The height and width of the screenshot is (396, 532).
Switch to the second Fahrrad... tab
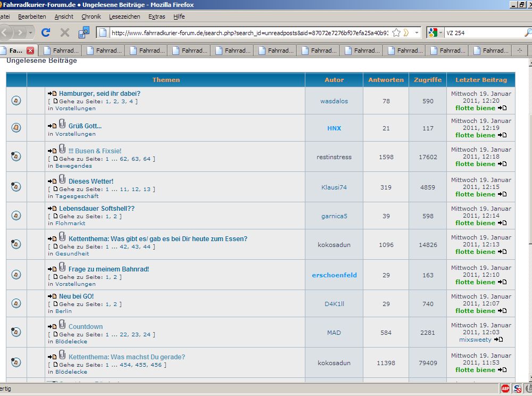(x=61, y=51)
